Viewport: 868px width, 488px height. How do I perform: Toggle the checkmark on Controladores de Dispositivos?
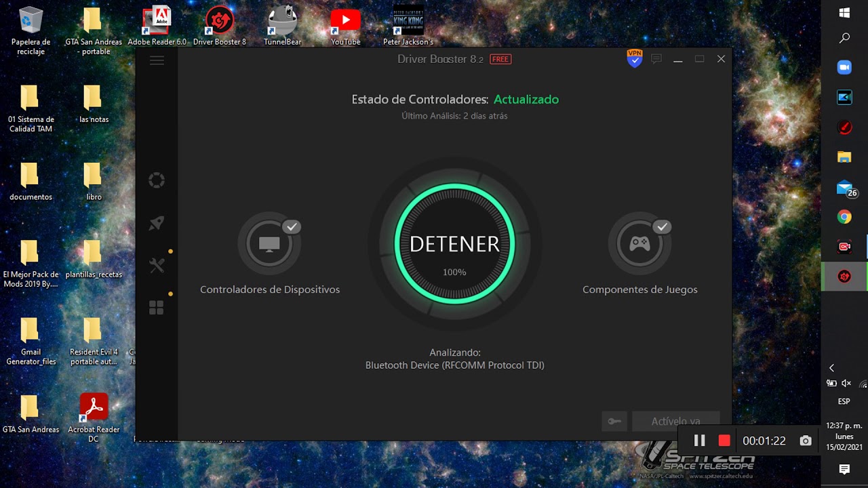click(x=292, y=227)
